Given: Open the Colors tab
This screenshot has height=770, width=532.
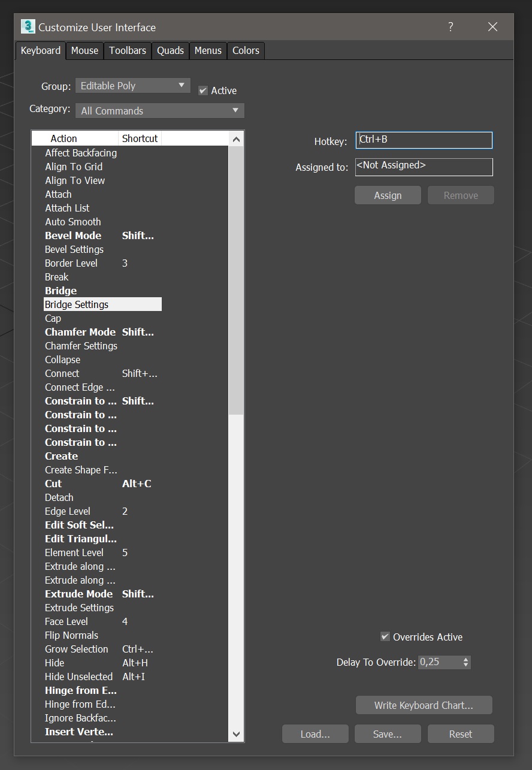Looking at the screenshot, I should coord(246,50).
